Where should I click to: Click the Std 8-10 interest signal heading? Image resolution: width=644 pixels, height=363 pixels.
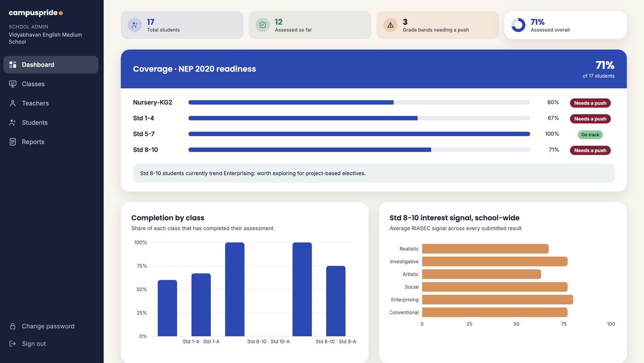tap(454, 218)
